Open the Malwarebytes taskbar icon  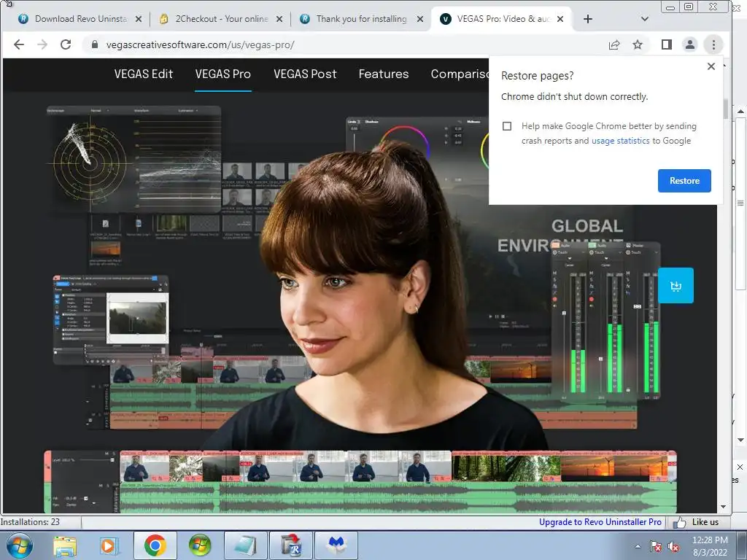(x=336, y=545)
